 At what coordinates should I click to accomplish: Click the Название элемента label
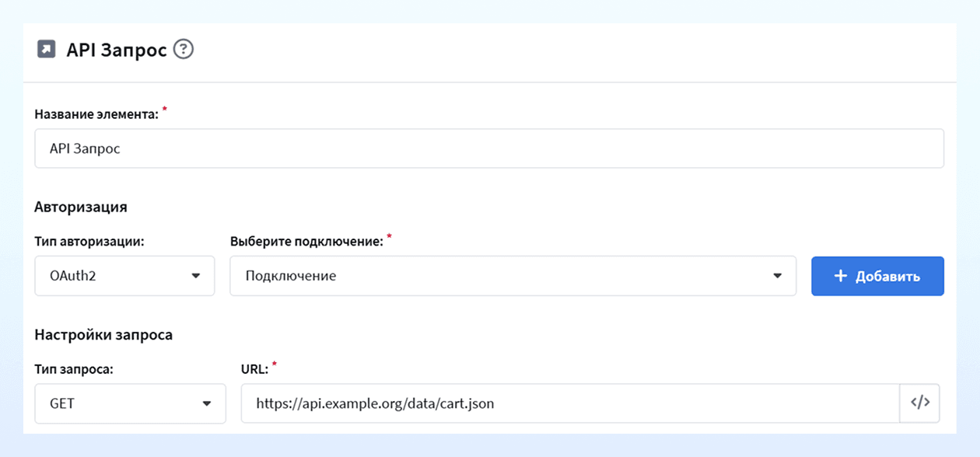96,113
